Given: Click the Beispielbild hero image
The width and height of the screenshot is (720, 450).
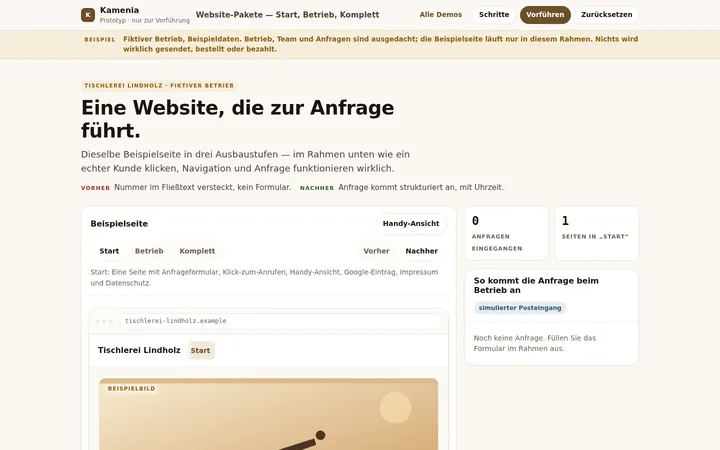Looking at the screenshot, I should click(269, 414).
